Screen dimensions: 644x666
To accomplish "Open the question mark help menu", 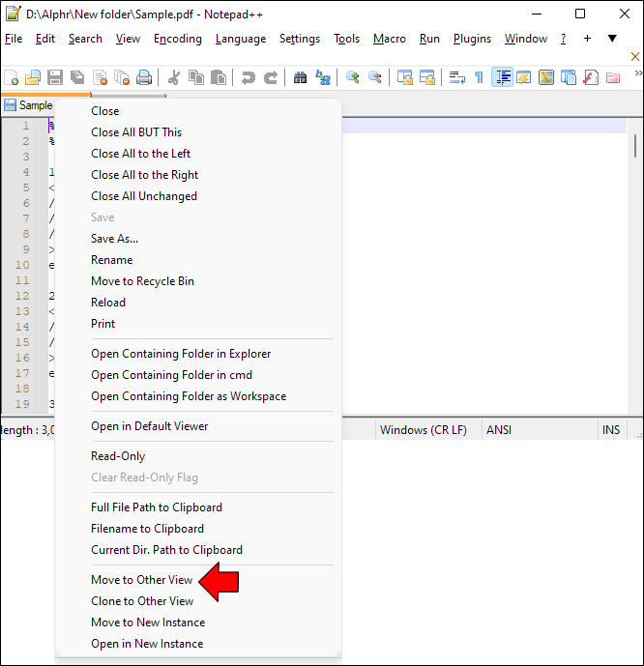I will coord(564,39).
